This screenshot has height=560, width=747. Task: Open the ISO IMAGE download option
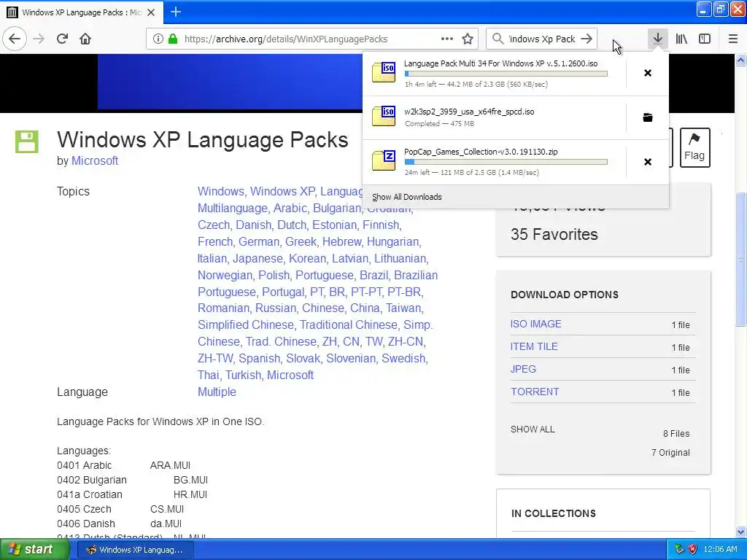pos(535,324)
